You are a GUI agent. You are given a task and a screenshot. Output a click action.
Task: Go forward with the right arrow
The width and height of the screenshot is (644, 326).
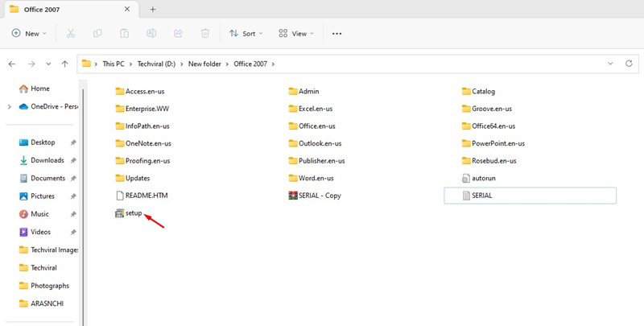click(31, 64)
